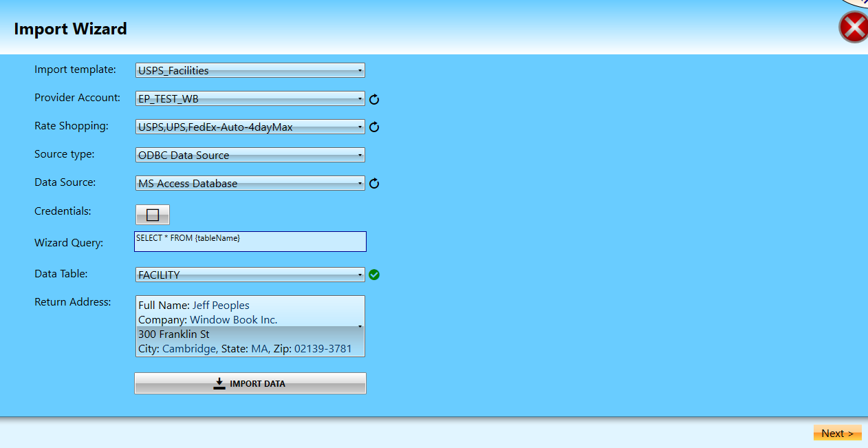Expand the MS Access Database dropdown
Viewport: 868px width, 448px height.
point(250,183)
